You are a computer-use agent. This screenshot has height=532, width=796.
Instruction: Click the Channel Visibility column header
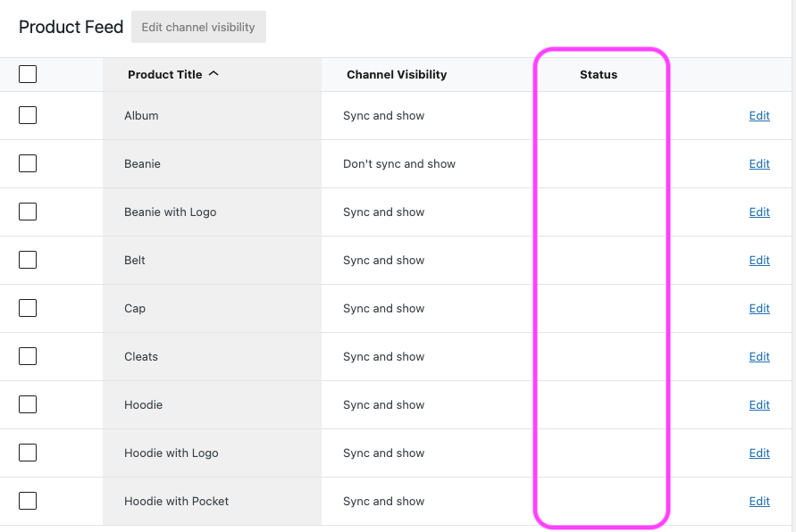click(x=397, y=74)
